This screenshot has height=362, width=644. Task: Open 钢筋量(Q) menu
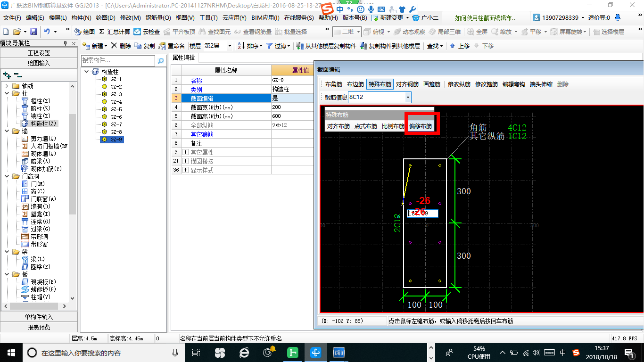158,17
